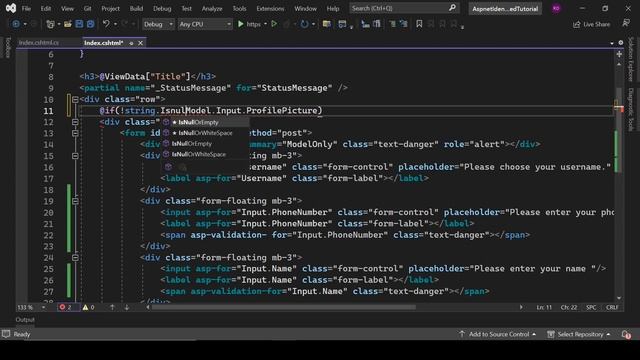Close the Index.cshtml tab

(140, 43)
